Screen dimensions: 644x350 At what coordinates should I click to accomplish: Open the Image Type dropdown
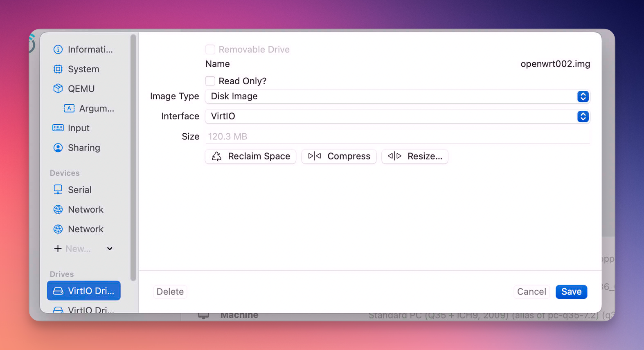coord(397,96)
